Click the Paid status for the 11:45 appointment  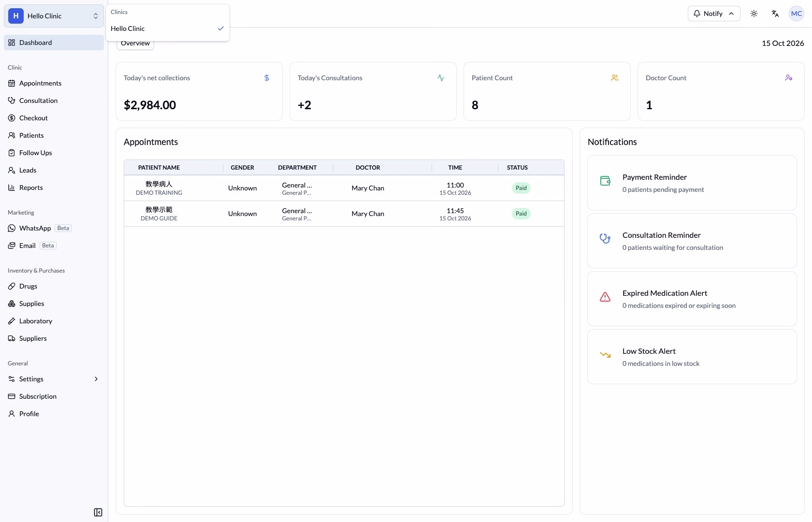[521, 214]
